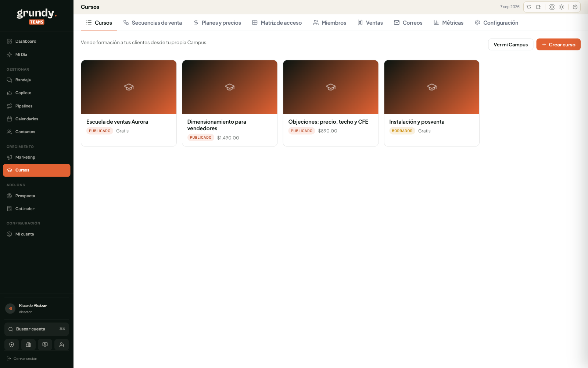Open the notifications bell icon

(529, 7)
